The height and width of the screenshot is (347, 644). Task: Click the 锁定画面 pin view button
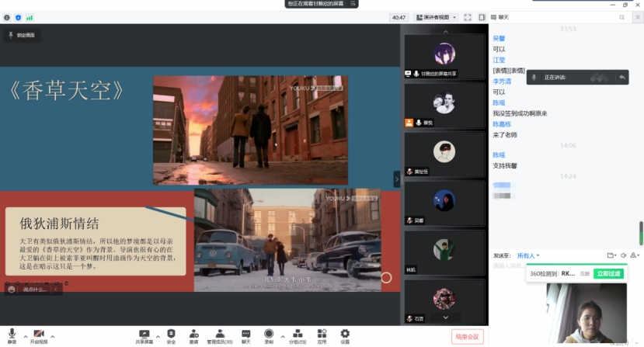click(x=22, y=35)
